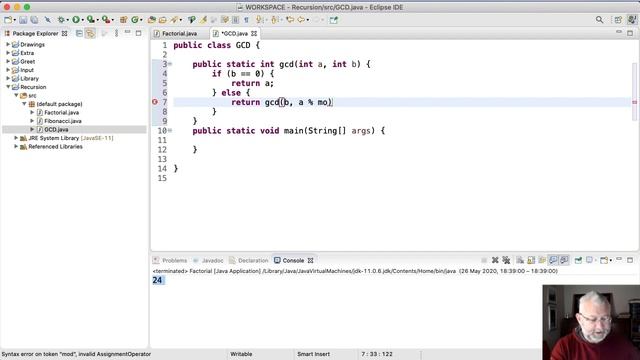Image resolution: width=640 pixels, height=360 pixels.
Task: Click the Next Annotation toolbar icon
Action: click(259, 20)
